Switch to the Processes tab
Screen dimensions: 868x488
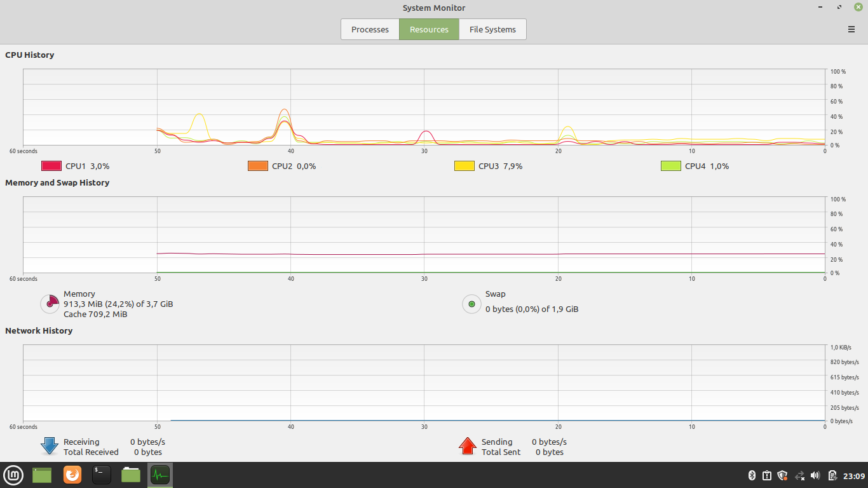pos(370,29)
